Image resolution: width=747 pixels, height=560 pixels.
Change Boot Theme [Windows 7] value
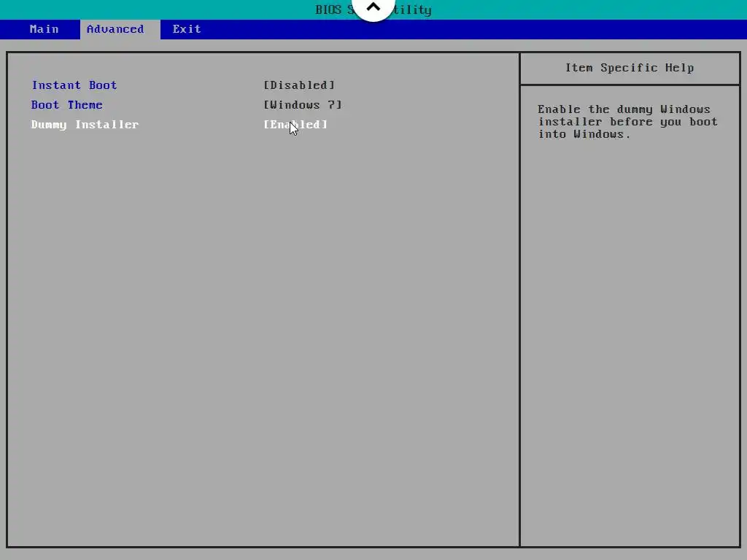tap(303, 105)
